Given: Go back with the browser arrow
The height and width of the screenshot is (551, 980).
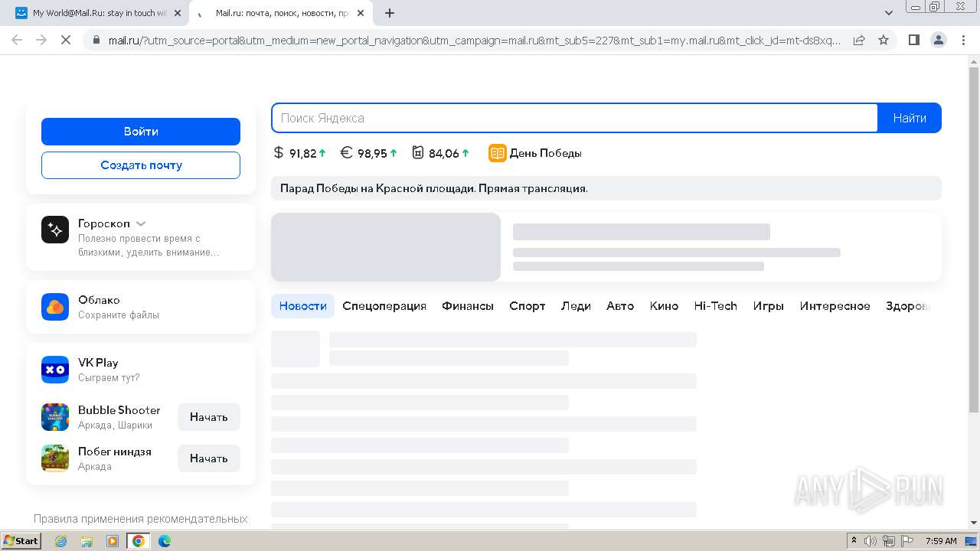Looking at the screenshot, I should pos(17,40).
